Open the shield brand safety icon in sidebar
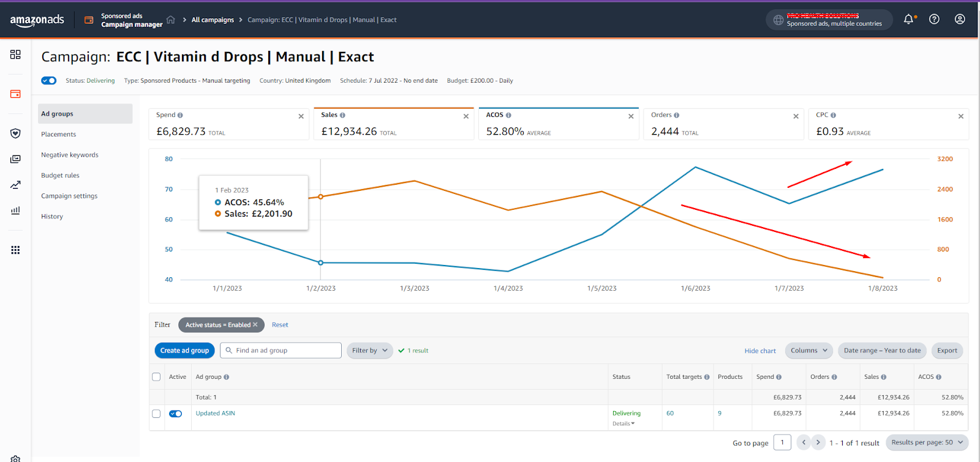Viewport: 980px width, 462px height. pos(15,133)
